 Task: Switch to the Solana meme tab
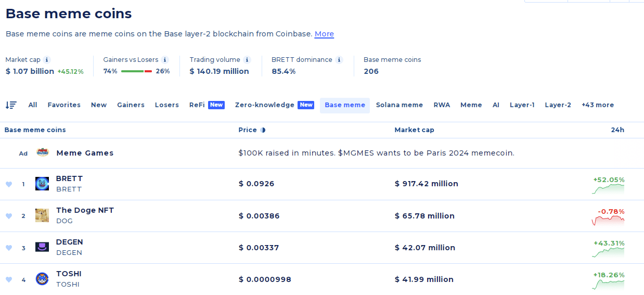(400, 105)
